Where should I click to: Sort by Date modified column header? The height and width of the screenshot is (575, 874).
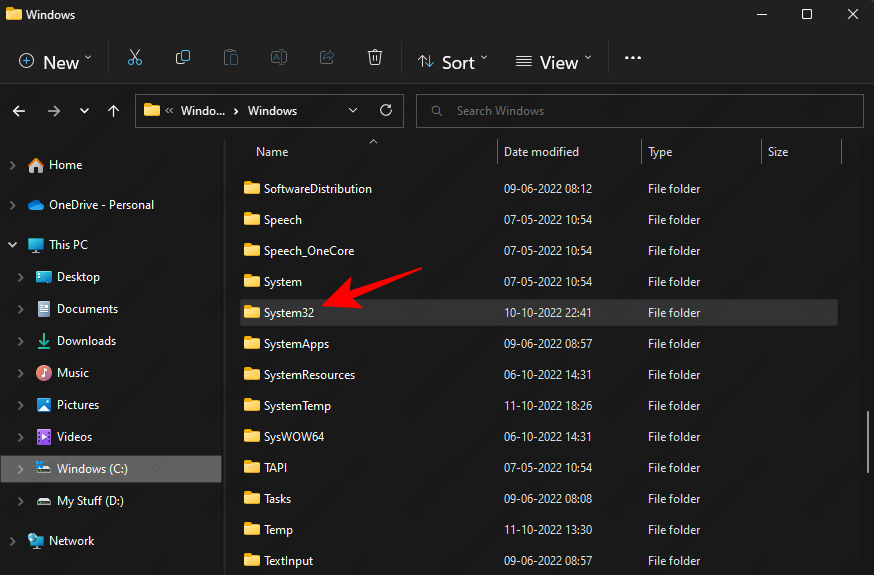click(541, 152)
